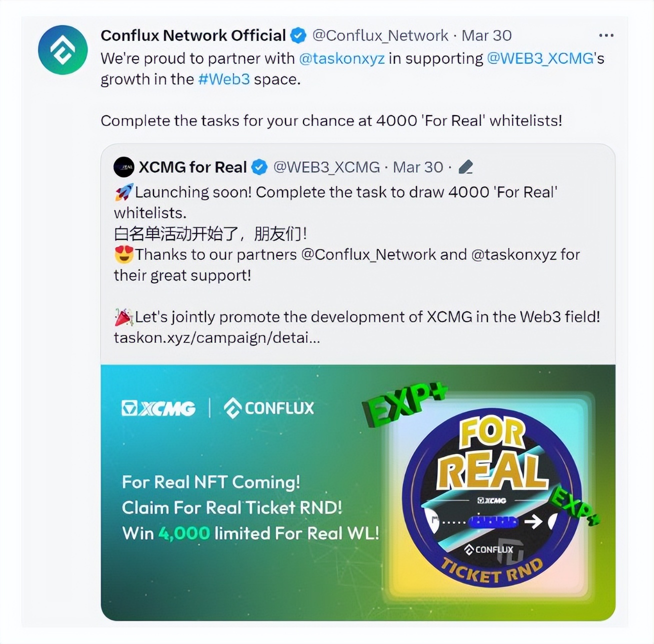Click the XCMG logo in banner image
This screenshot has width=654, height=644.
(158, 408)
